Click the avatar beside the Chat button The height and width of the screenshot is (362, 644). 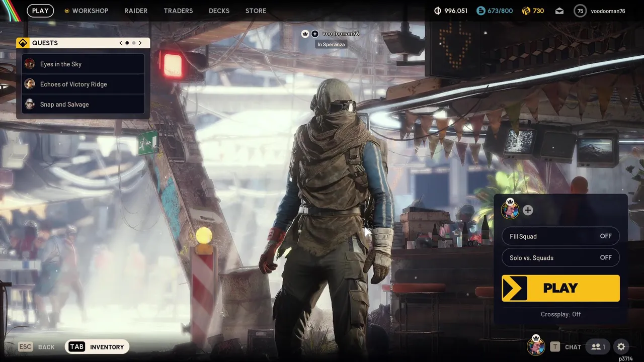[536, 345]
